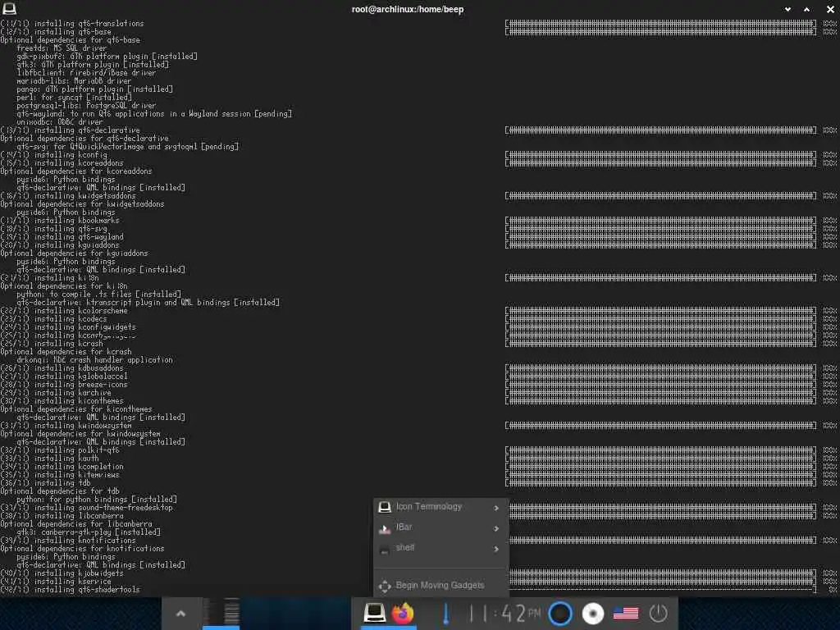Click line "installing kcodecs"
840x630 pixels.
tap(53, 319)
